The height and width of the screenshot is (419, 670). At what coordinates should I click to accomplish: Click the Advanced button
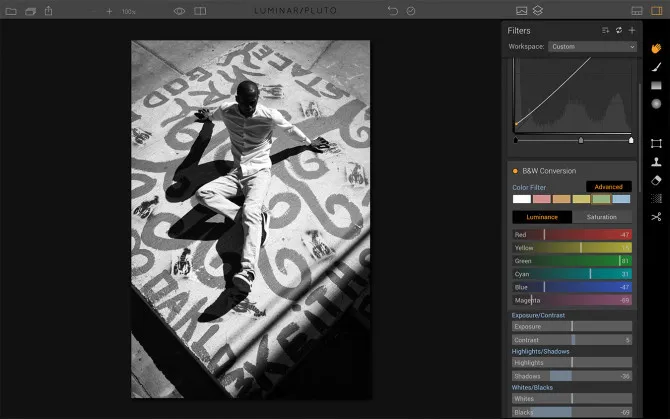608,187
